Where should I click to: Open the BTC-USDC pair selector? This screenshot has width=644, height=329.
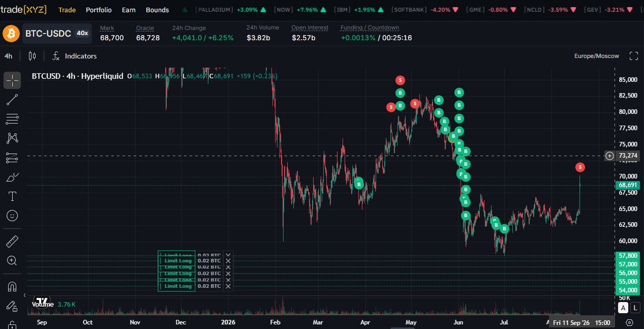click(57, 34)
